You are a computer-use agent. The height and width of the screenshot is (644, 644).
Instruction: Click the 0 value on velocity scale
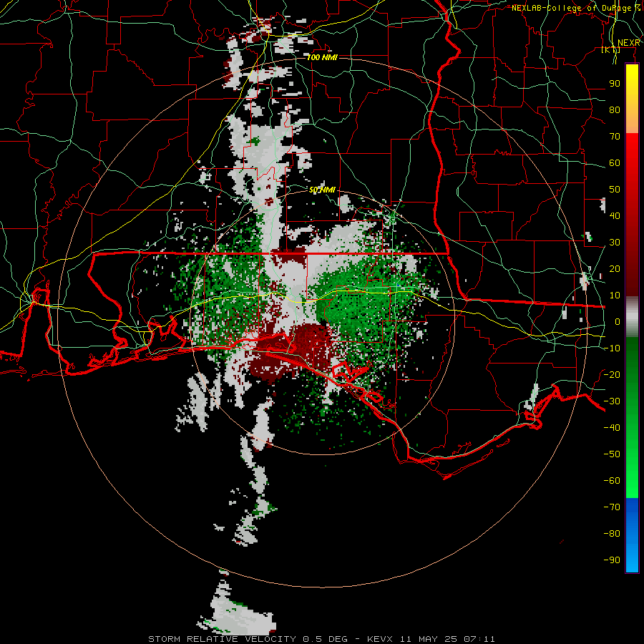click(x=618, y=321)
